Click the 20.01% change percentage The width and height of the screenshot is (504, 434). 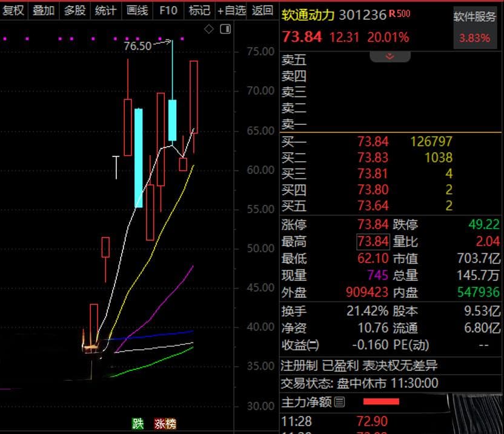coord(388,38)
